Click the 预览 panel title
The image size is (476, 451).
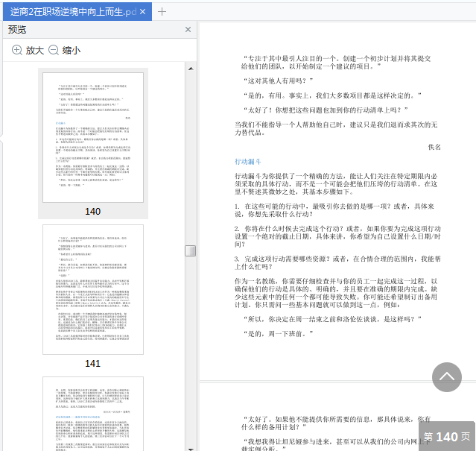pyautogui.click(x=17, y=30)
